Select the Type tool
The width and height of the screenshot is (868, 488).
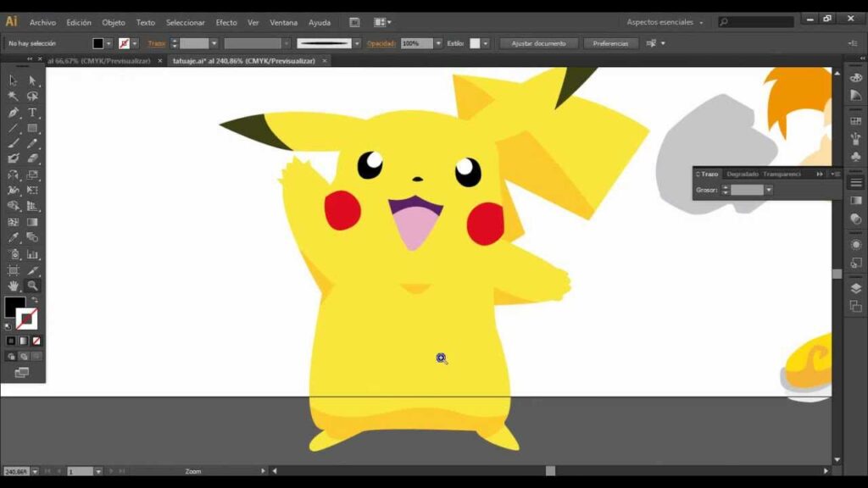tap(32, 113)
